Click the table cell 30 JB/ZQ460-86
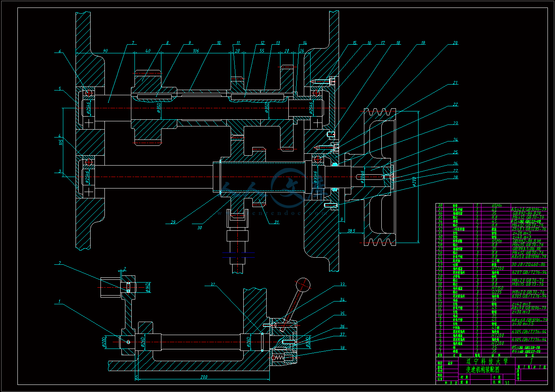 coord(528,264)
